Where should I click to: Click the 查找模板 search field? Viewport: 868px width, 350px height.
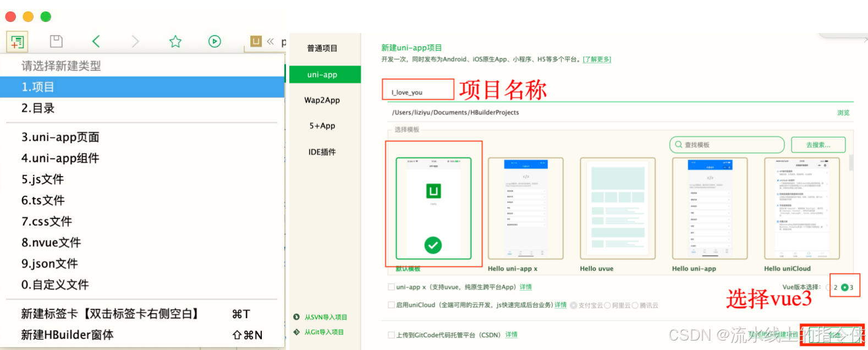pos(727,145)
